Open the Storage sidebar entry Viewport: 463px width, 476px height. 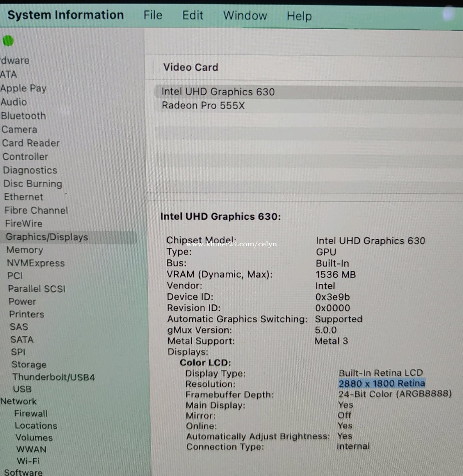[29, 364]
